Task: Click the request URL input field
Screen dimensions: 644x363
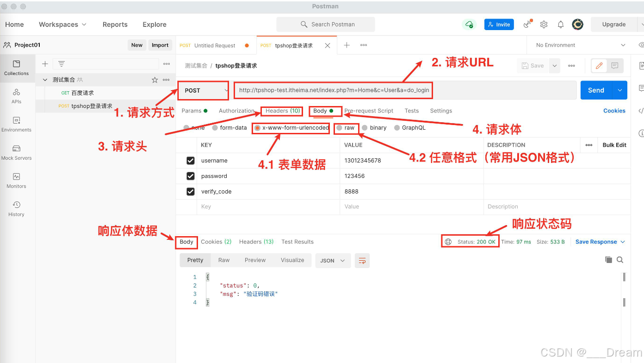Action: tap(405, 90)
